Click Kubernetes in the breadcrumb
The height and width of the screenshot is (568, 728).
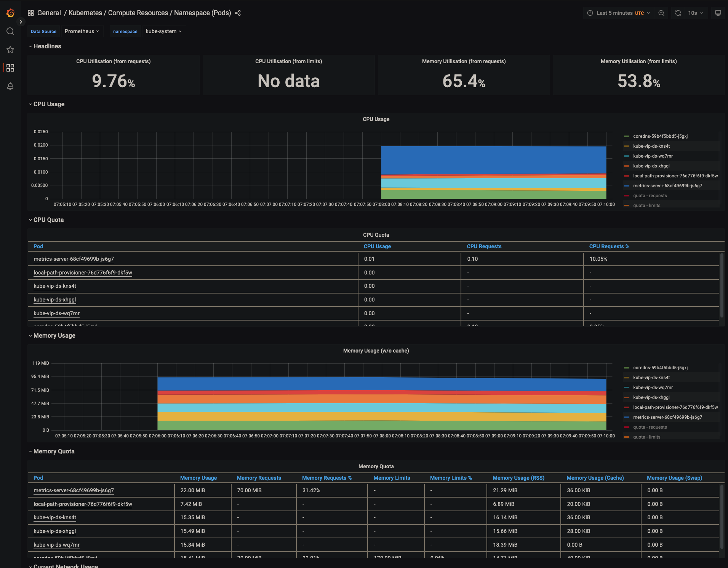85,13
